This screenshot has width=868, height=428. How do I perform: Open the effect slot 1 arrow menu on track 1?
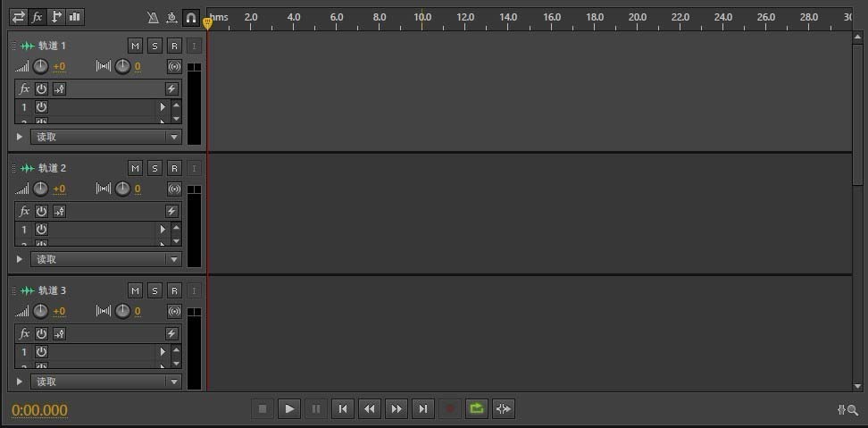(163, 106)
